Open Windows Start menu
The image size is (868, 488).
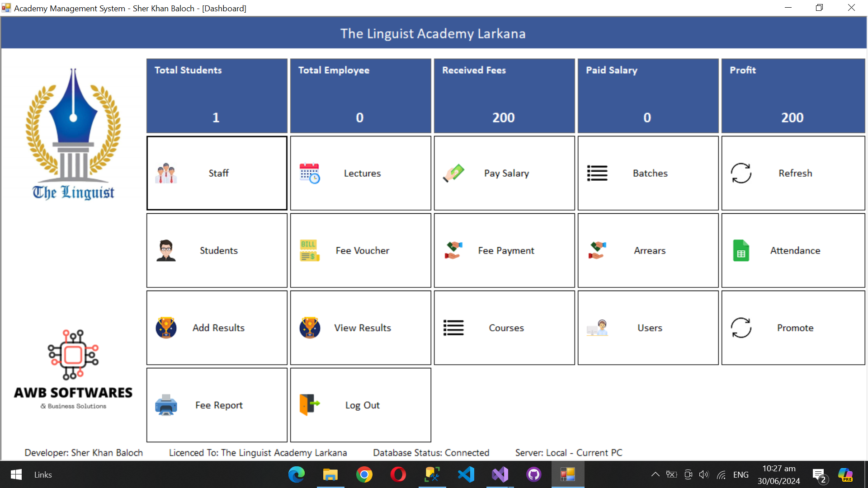[16, 474]
